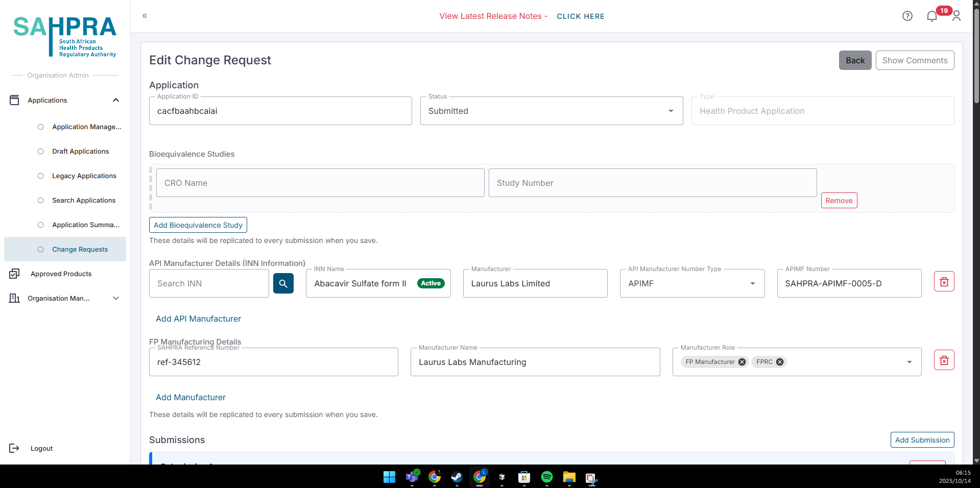This screenshot has height=488, width=980.
Task: Click the INN search magnifier button
Action: 283,283
